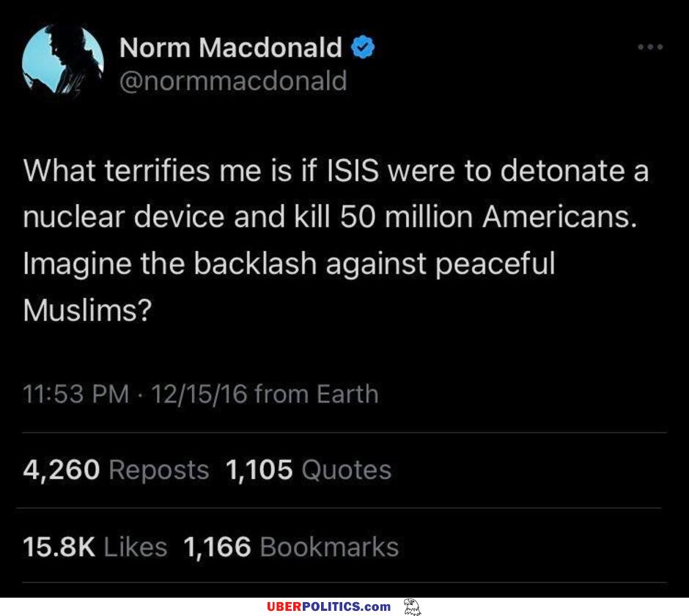Click the eagle logo icon

(x=412, y=606)
